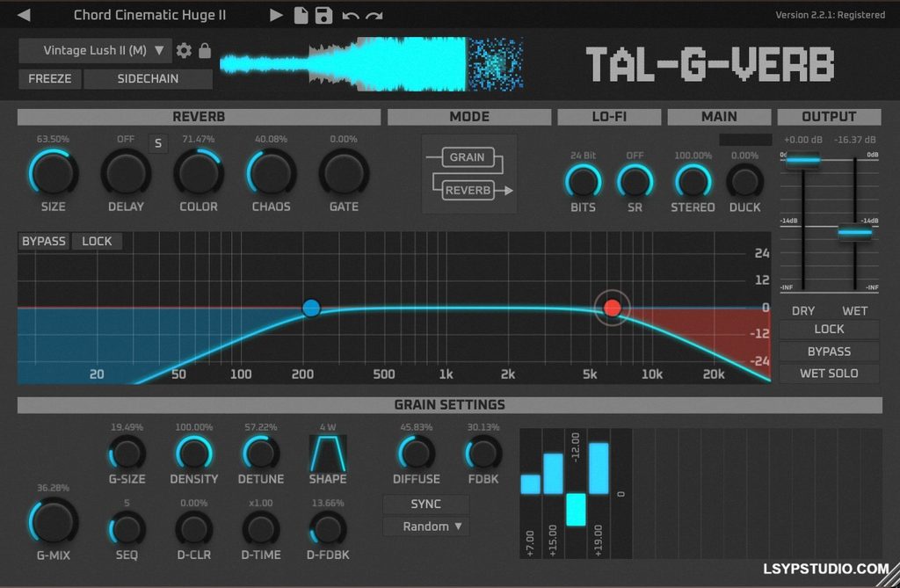Click the GATE knob
The width and height of the screenshot is (900, 588).
click(344, 173)
